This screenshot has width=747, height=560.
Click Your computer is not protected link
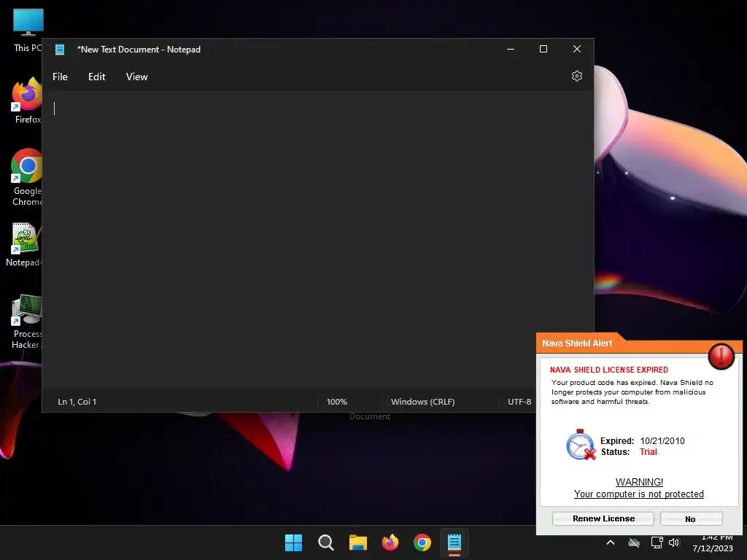coord(638,494)
